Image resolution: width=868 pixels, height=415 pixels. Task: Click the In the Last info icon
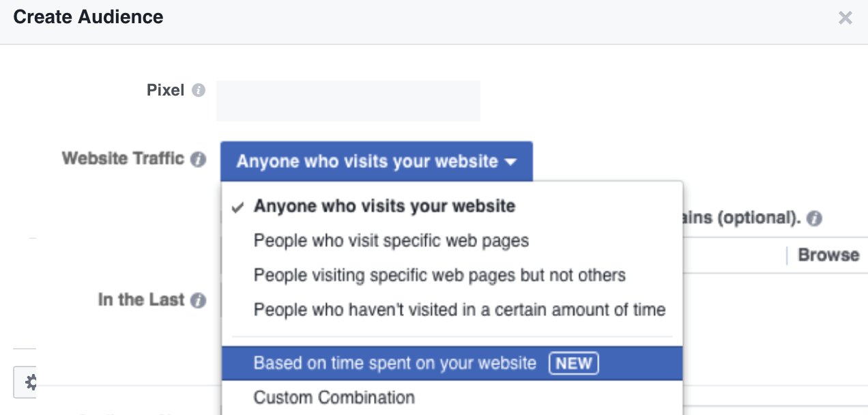pyautogui.click(x=199, y=300)
